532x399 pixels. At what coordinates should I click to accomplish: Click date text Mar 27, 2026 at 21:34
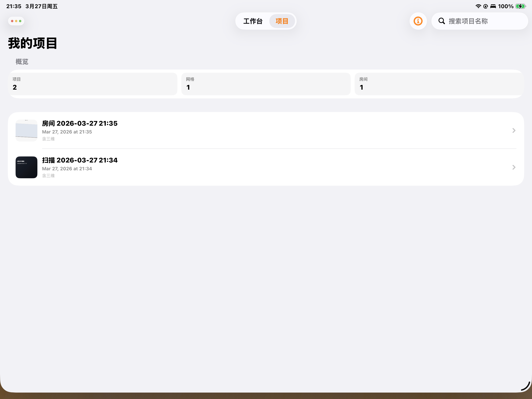point(67,169)
